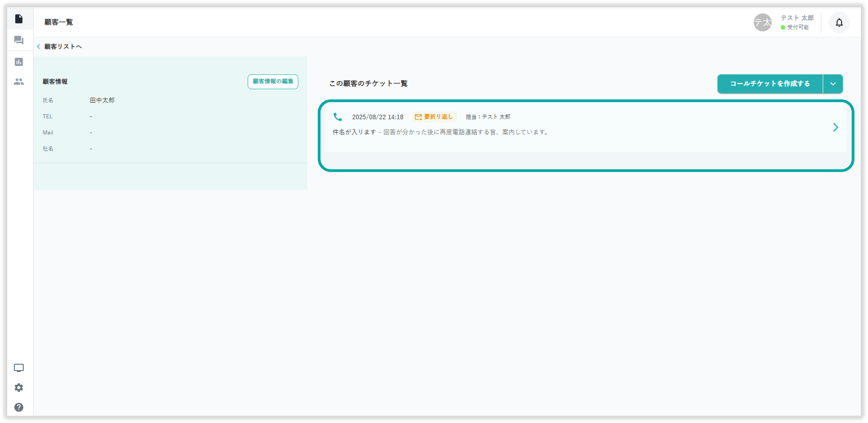Open the document icon in sidebar
868x423 pixels.
[x=19, y=19]
